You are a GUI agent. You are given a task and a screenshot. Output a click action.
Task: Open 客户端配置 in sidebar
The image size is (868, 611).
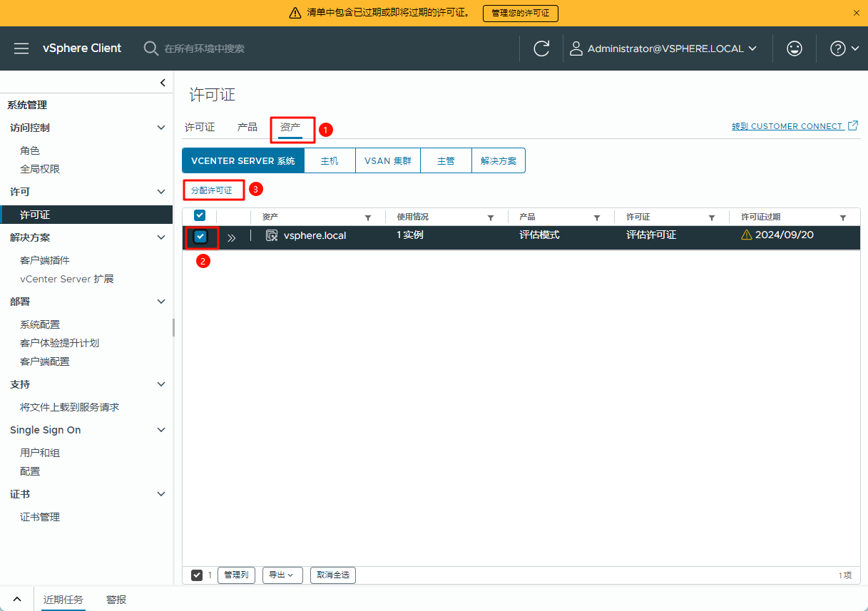tap(45, 361)
